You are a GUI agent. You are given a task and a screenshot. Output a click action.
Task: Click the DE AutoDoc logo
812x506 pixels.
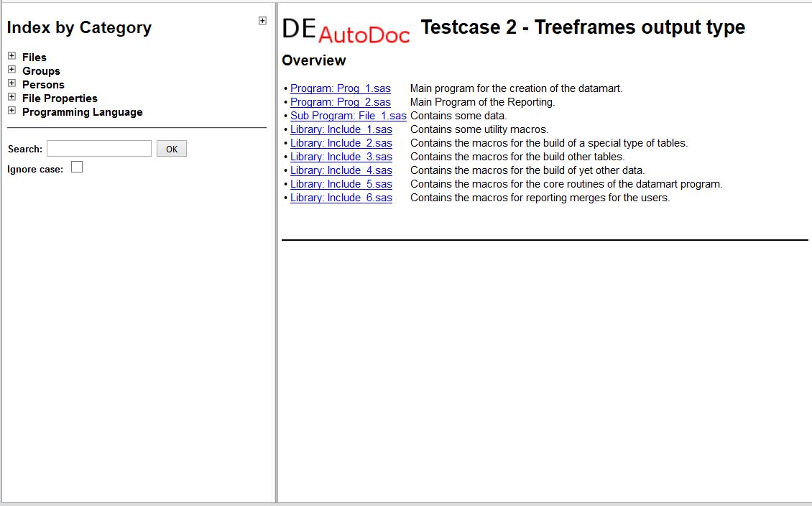[x=346, y=29]
